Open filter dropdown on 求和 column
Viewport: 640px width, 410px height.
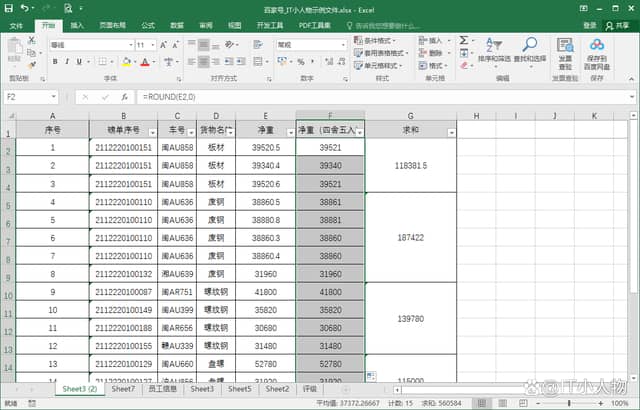450,132
